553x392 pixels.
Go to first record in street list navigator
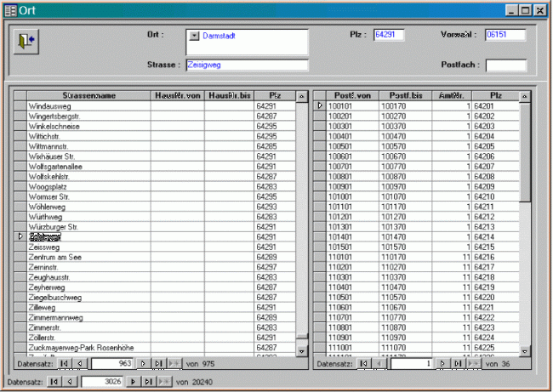click(x=65, y=363)
